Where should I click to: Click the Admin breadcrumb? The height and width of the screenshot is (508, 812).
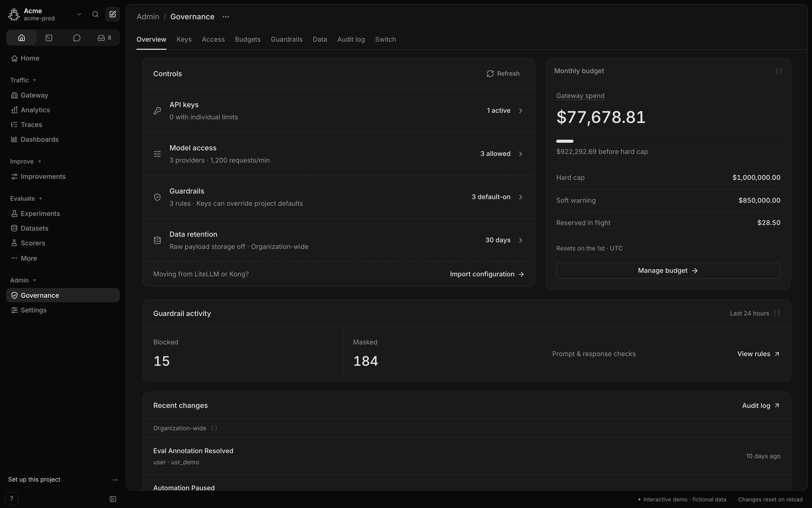click(148, 17)
